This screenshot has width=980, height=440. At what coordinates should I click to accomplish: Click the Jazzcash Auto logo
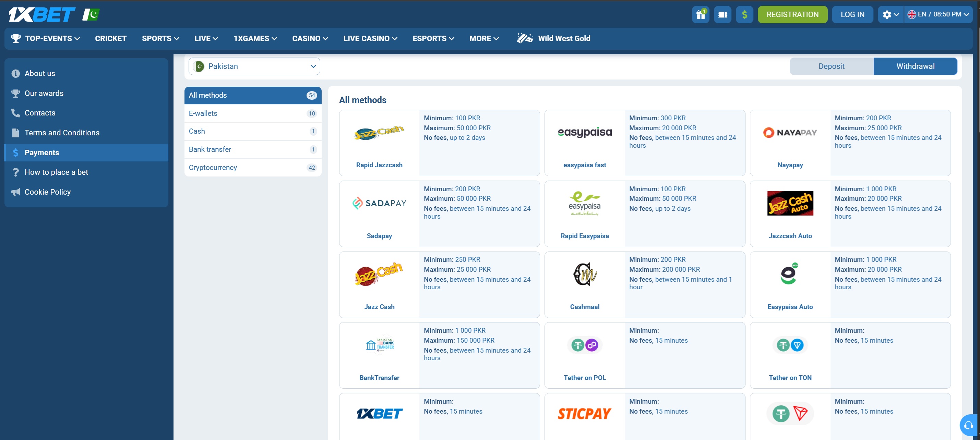[x=790, y=204]
